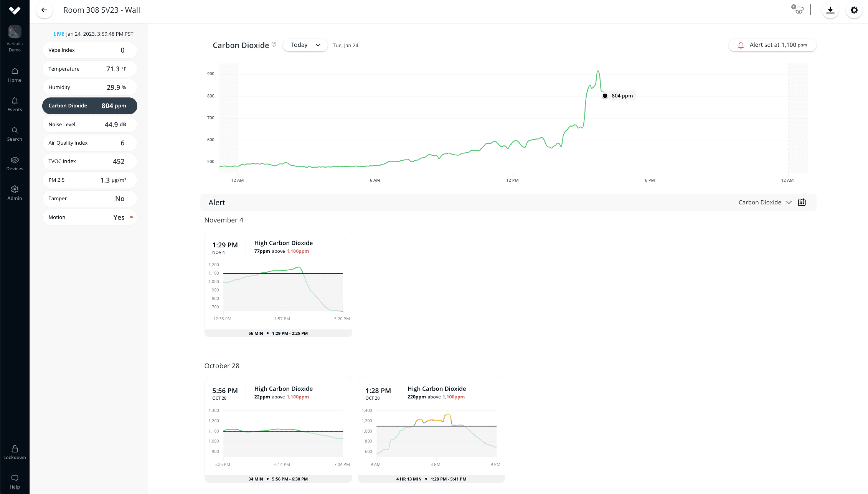Switch to the Temperature reading
Image resolution: width=868 pixels, height=494 pixels.
[90, 69]
